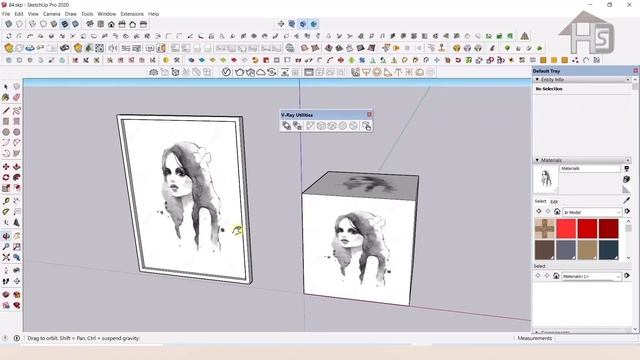The image size is (640, 360).
Task: Select the Tape Measure tool
Action: (x=6, y=201)
